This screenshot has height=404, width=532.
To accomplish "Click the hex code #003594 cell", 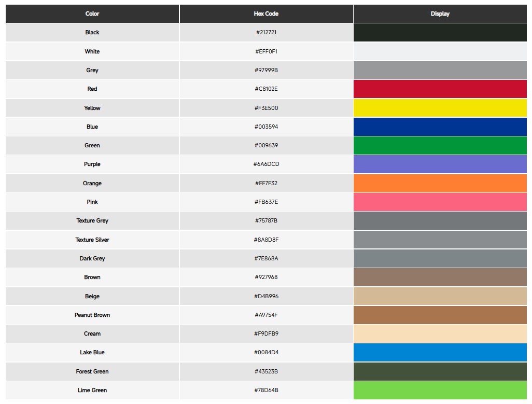I will point(266,127).
